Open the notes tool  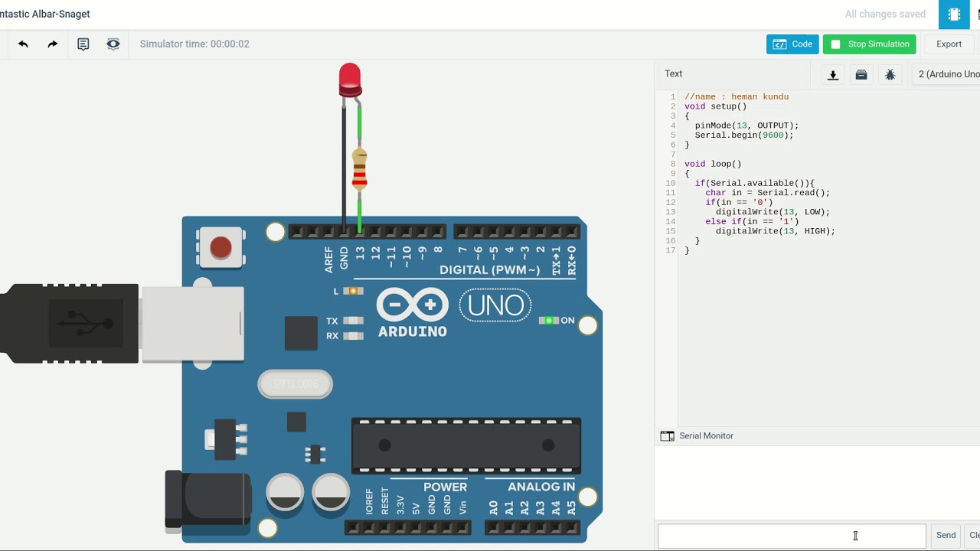point(83,44)
